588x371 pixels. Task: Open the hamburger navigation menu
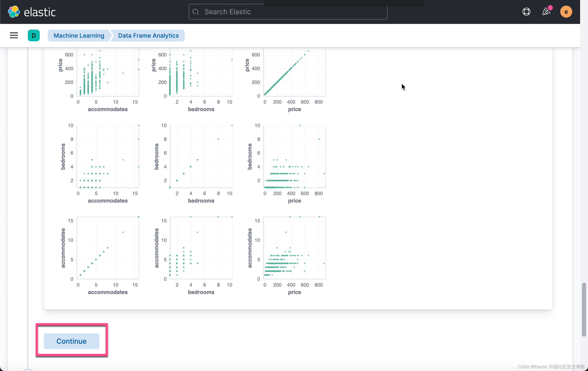tap(14, 35)
